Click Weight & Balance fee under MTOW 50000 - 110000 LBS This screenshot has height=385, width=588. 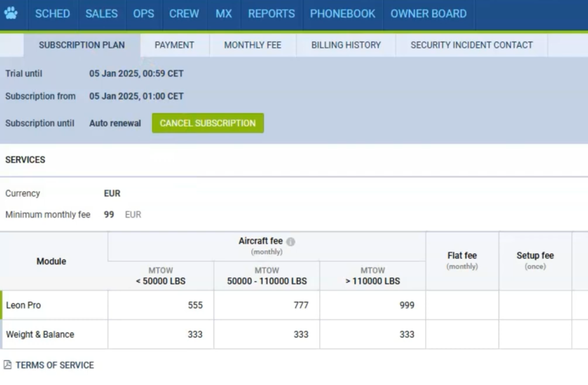pos(301,335)
